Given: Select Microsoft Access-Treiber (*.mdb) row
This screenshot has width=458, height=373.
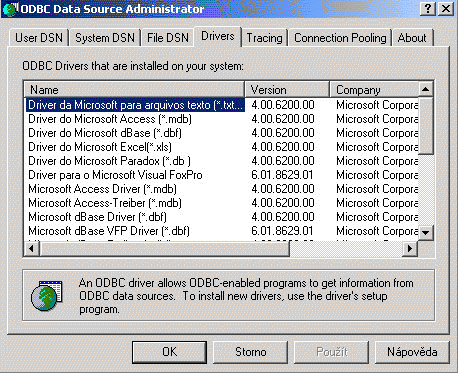Looking at the screenshot, I should [x=105, y=203].
